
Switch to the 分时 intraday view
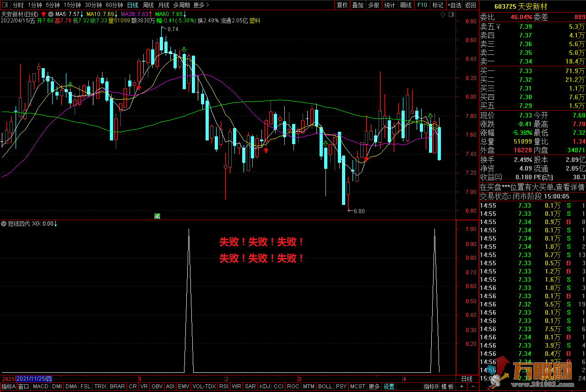click(18, 5)
